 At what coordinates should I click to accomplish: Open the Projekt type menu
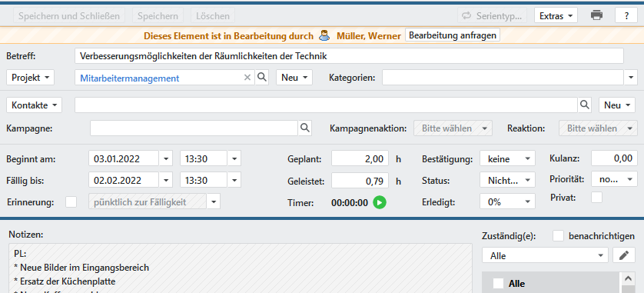(31, 77)
